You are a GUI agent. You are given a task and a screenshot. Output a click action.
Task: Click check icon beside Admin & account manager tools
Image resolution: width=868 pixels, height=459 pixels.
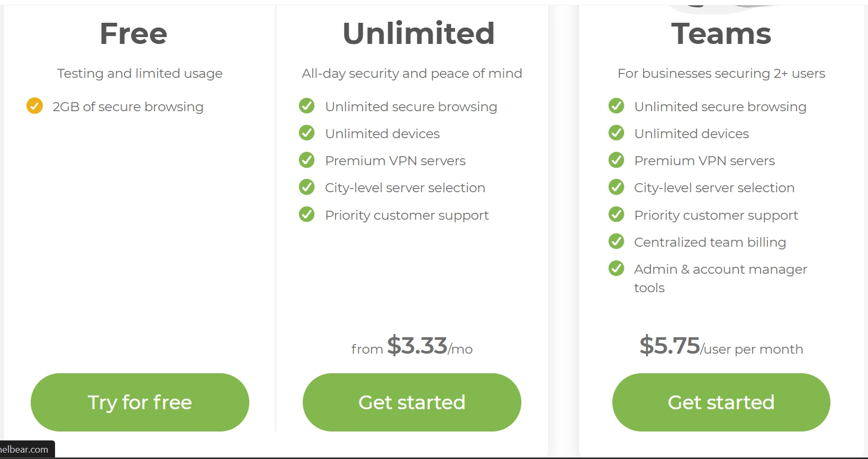(616, 268)
